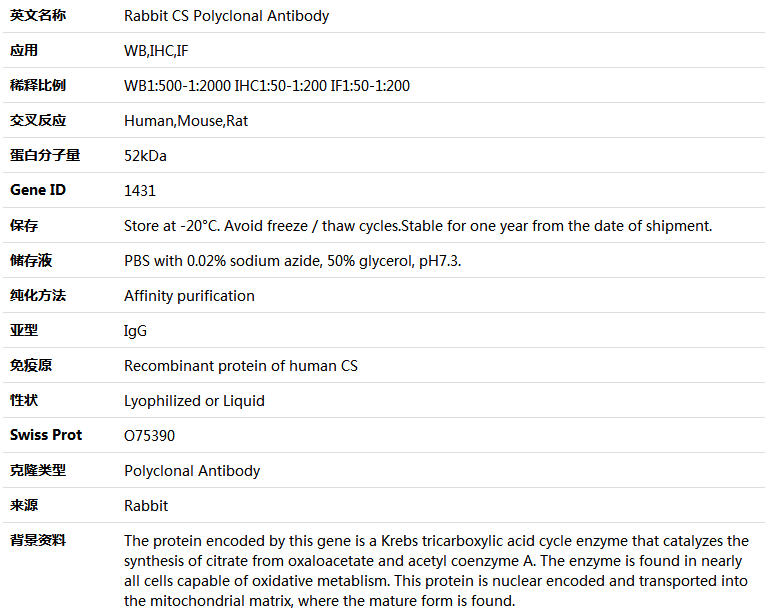The width and height of the screenshot is (773, 614).
Task: Click the Gene ID row label
Action: tap(37, 190)
